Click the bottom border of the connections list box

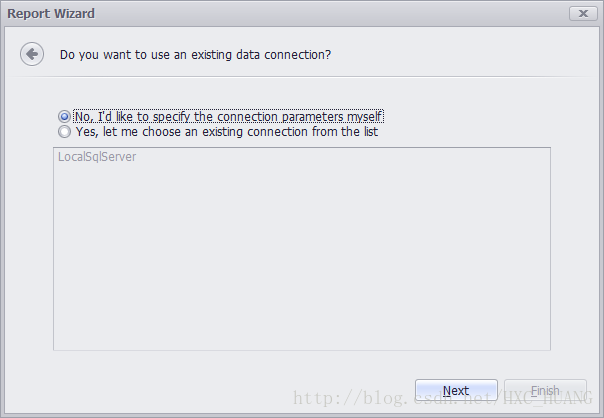pos(302,350)
